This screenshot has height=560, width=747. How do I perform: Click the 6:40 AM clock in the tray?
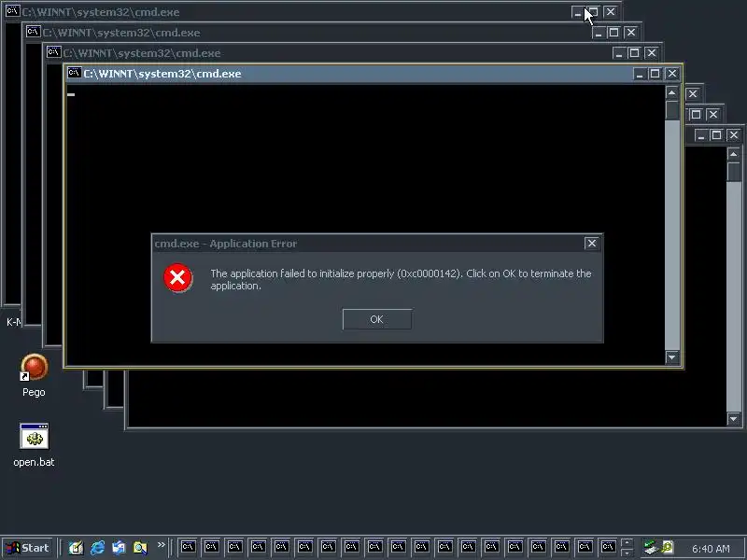[711, 549]
